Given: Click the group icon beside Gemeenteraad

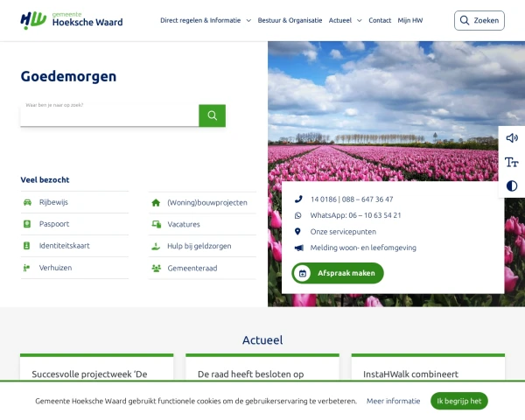Looking at the screenshot, I should click(x=157, y=269).
